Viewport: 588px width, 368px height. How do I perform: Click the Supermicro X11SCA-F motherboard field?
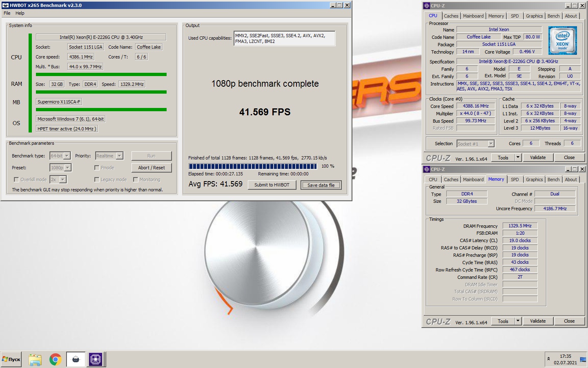[59, 102]
